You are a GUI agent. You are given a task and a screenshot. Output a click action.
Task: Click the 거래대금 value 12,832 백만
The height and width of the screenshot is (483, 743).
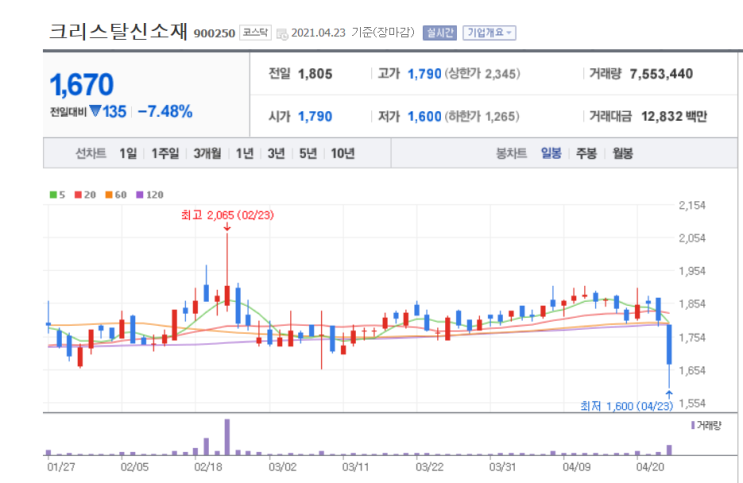click(x=674, y=117)
